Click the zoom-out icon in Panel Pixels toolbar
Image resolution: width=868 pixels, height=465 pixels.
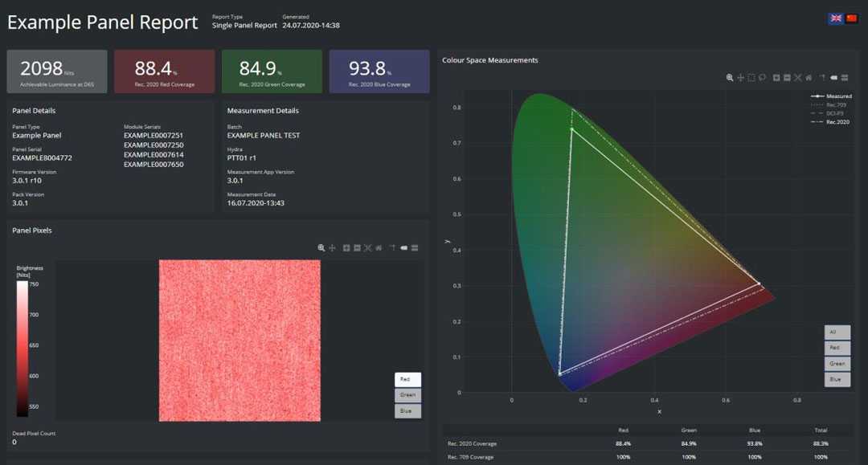point(355,248)
